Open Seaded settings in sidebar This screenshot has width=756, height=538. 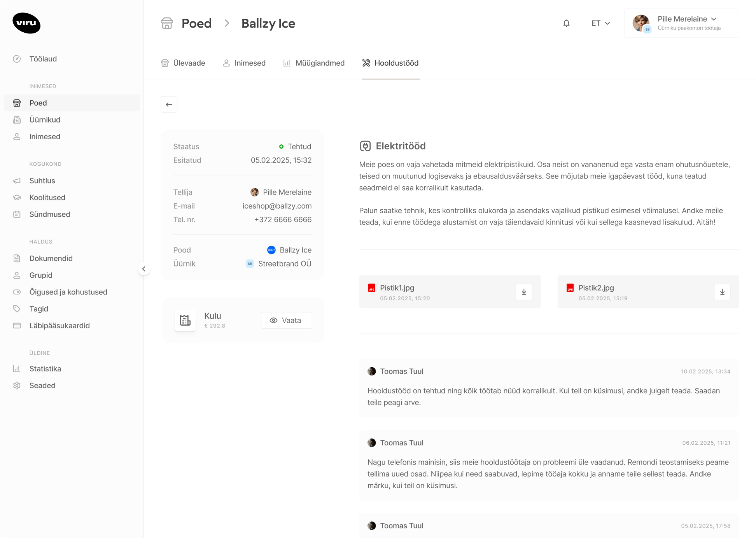[x=42, y=386]
